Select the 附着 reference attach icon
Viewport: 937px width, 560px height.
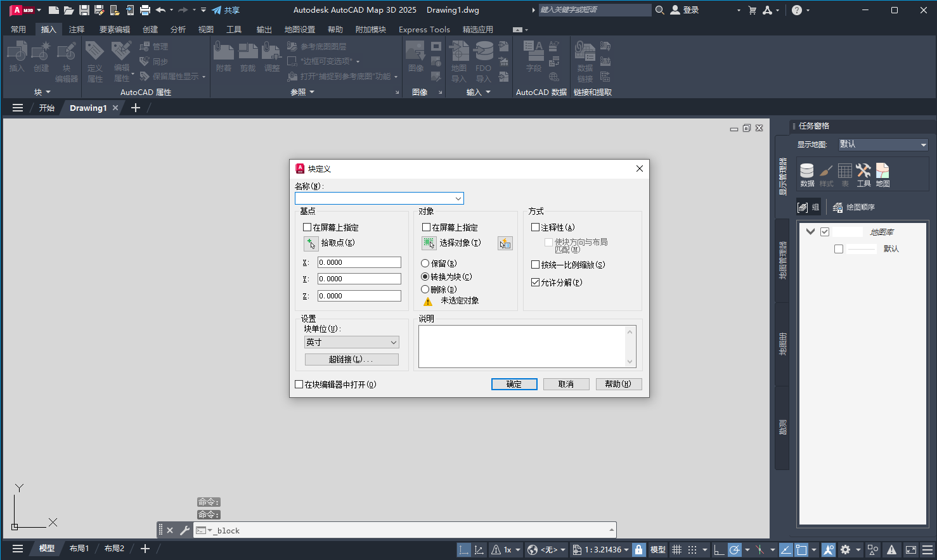click(223, 57)
